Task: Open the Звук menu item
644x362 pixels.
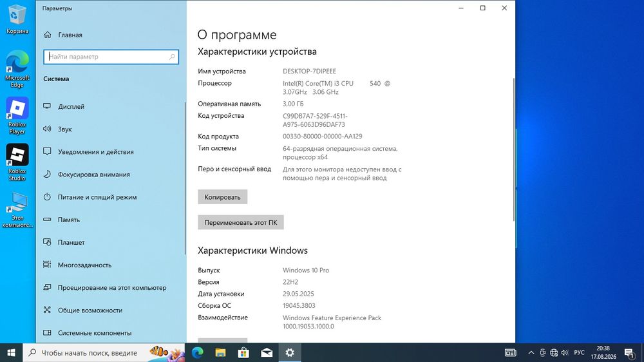Action: coord(111,129)
